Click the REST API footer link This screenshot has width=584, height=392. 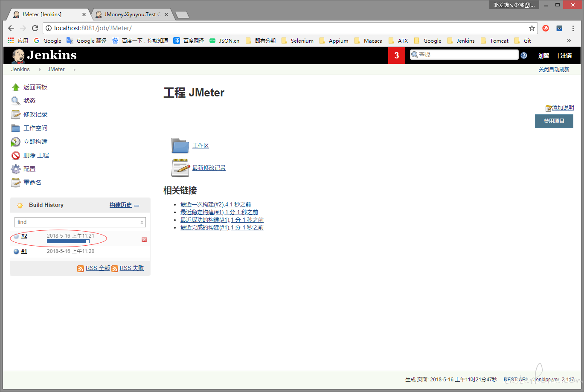515,380
